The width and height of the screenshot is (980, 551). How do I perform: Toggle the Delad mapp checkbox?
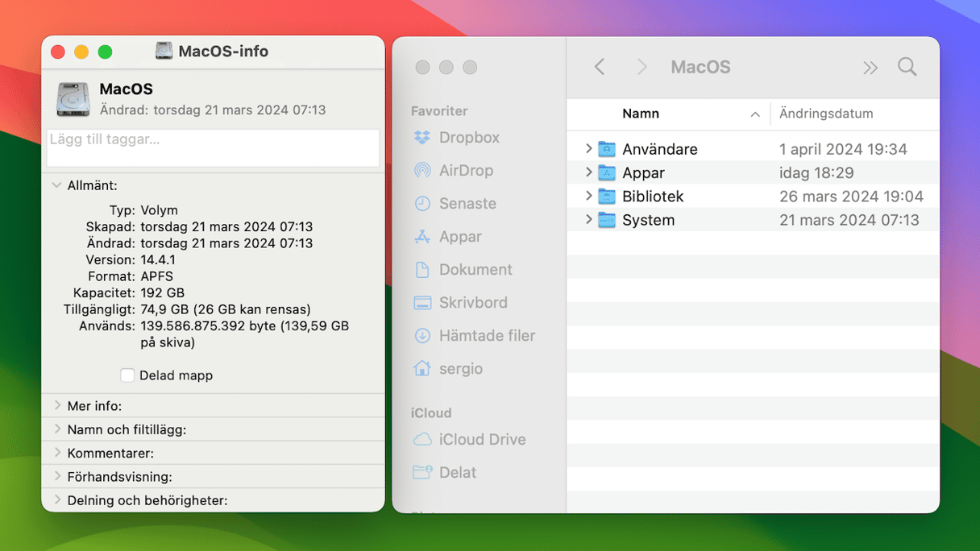tap(127, 375)
